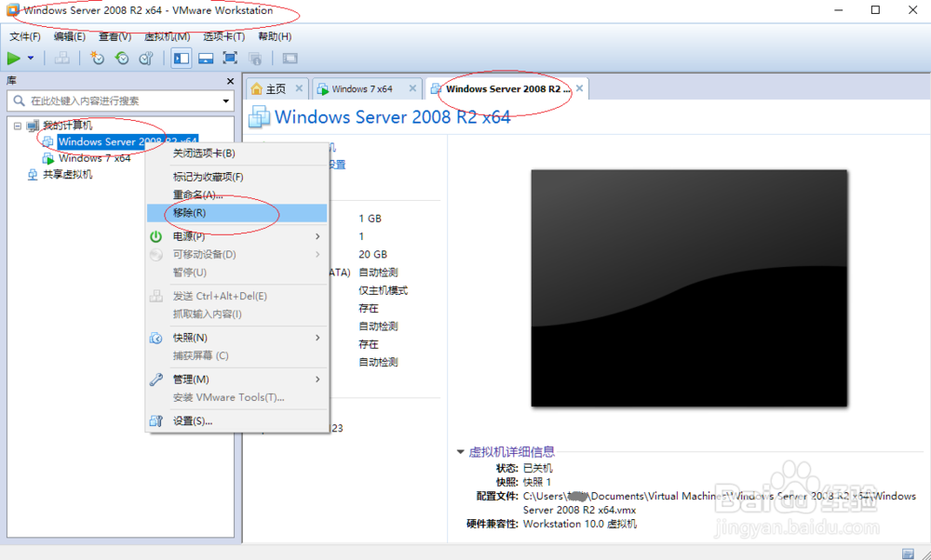Open the 编辑(E) menu
Image resolution: width=931 pixels, height=560 pixels.
[x=70, y=37]
